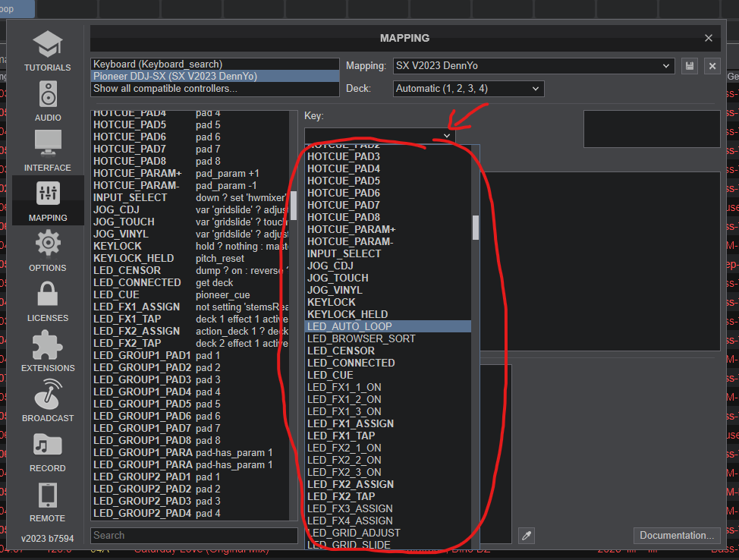The width and height of the screenshot is (739, 560).
Task: Choose LED_GRID_ADJUST from Key dropdown
Action: (x=388, y=533)
